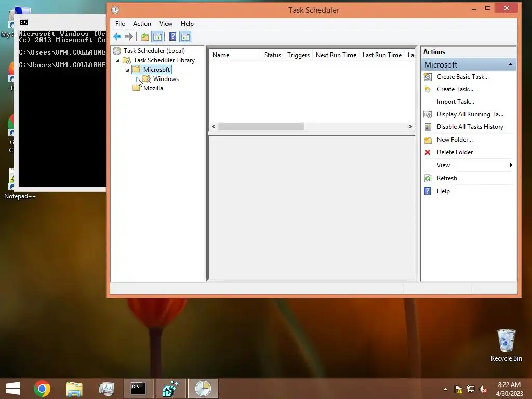Click Create Task... action
Screen dimensions: 532x399
(x=455, y=89)
